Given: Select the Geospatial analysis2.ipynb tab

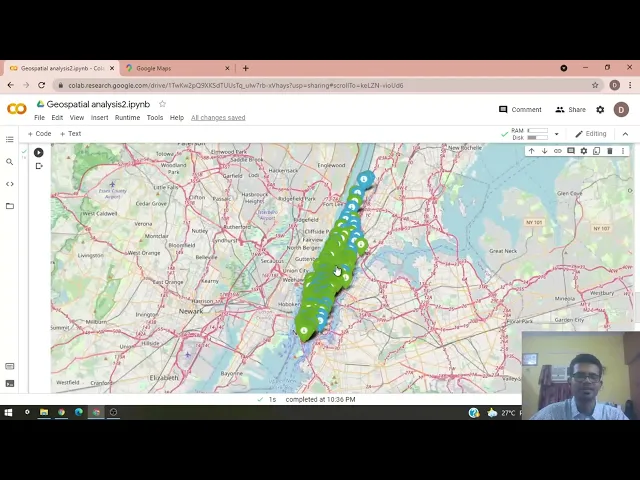Looking at the screenshot, I should pos(61,68).
